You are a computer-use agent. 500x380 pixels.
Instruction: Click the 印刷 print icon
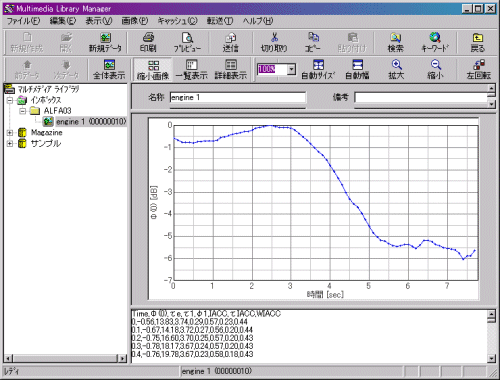coord(148,43)
